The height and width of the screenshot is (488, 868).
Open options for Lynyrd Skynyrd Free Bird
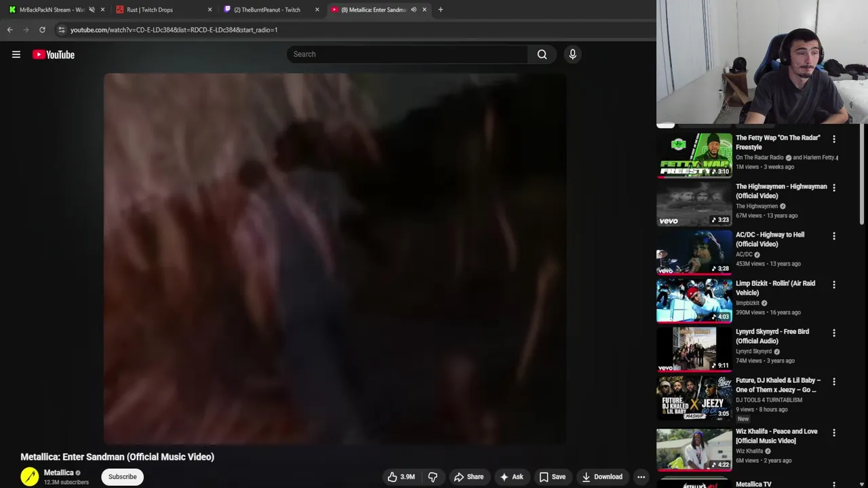point(834,333)
